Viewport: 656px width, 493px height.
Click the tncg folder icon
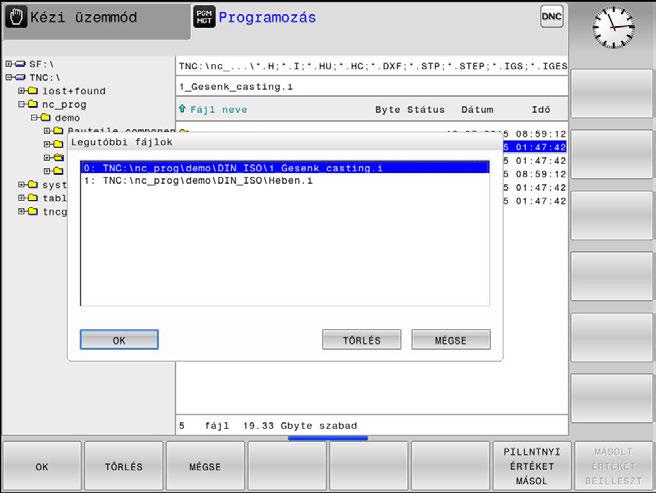tap(33, 211)
